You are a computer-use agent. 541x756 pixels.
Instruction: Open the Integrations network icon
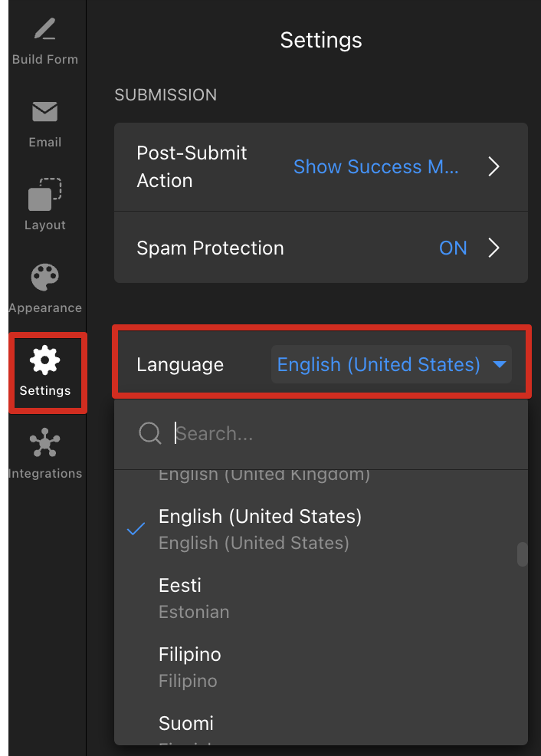pyautogui.click(x=44, y=442)
